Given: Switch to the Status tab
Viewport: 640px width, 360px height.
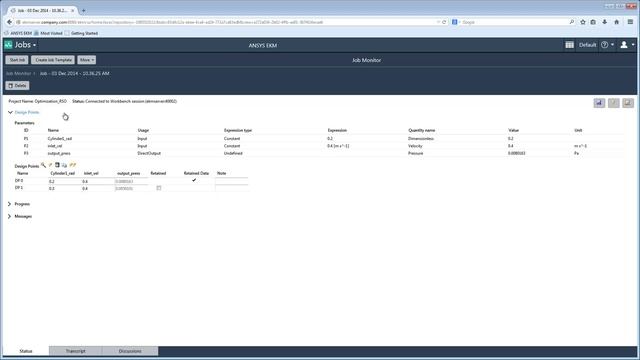Looking at the screenshot, I should coord(26,351).
